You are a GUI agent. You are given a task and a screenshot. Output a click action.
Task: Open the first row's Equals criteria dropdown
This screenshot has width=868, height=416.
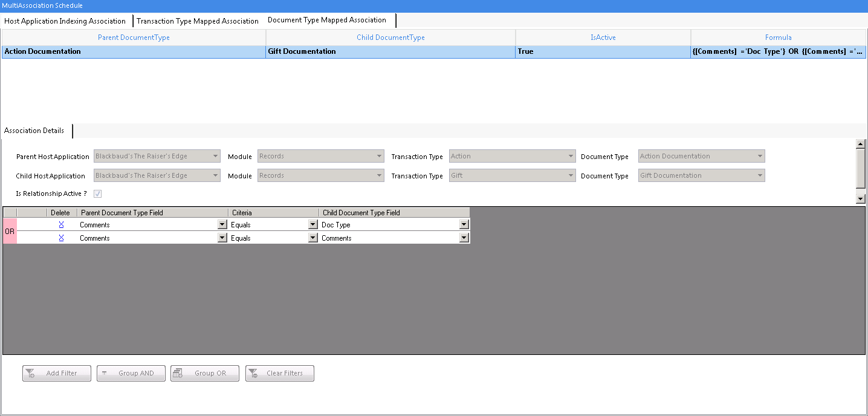[313, 224]
